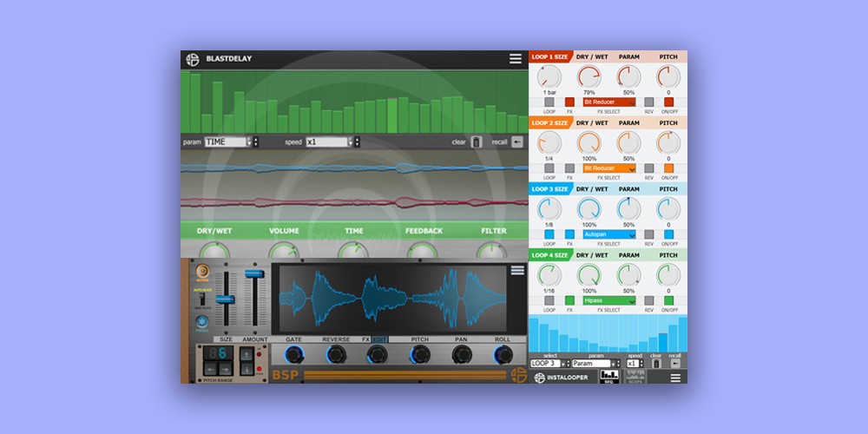Image resolution: width=868 pixels, height=434 pixels.
Task: Open BlastDelay param TIME dropdown
Action: 231,141
